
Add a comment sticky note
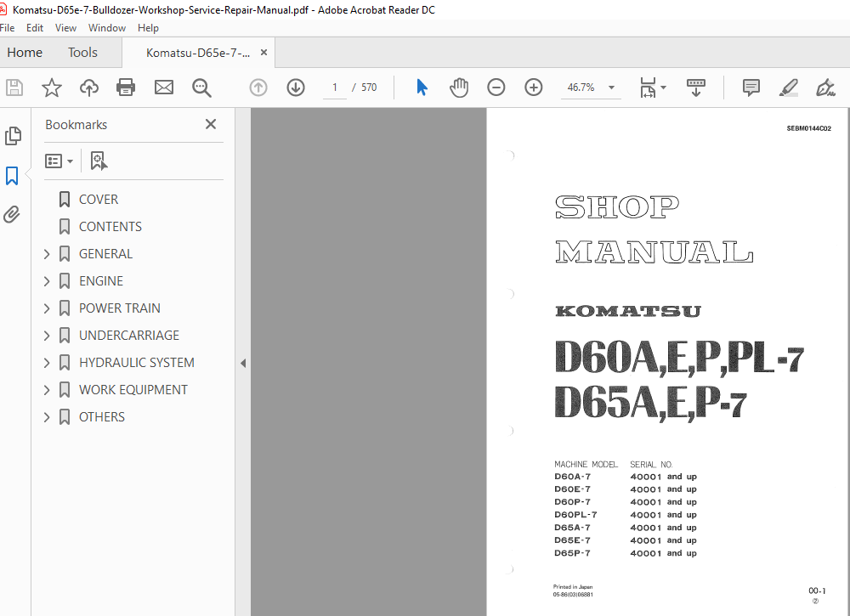click(x=751, y=88)
